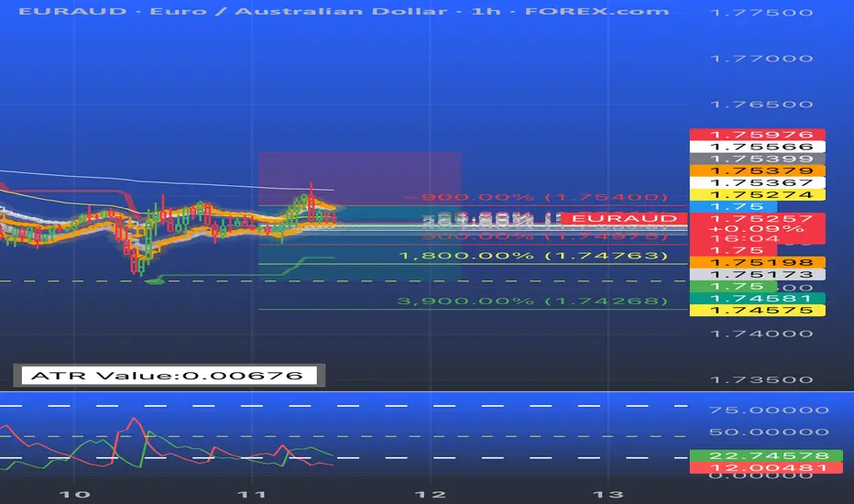Click the red 1.75976 price label

click(757, 135)
